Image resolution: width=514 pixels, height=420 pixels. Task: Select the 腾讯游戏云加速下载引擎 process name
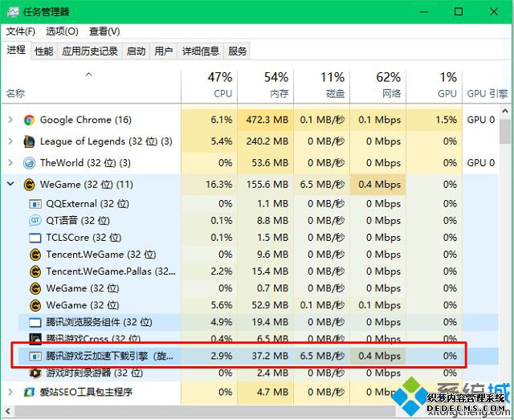pos(109,356)
